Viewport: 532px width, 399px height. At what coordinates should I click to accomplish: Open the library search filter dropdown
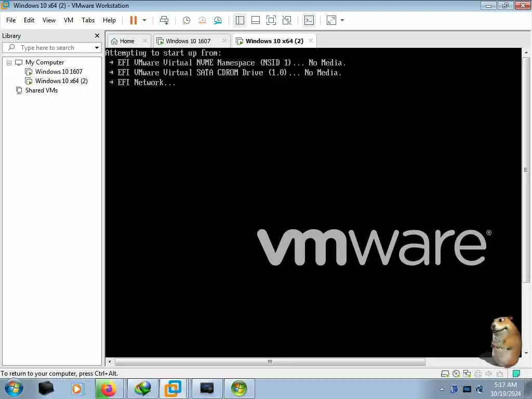click(x=97, y=48)
